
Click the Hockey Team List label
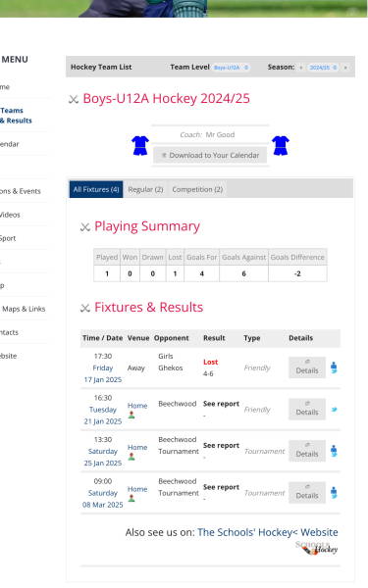tap(101, 67)
